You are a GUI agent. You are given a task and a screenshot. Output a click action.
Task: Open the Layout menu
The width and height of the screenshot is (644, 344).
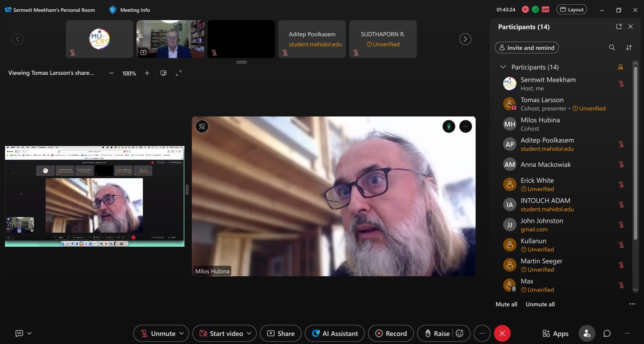(572, 10)
